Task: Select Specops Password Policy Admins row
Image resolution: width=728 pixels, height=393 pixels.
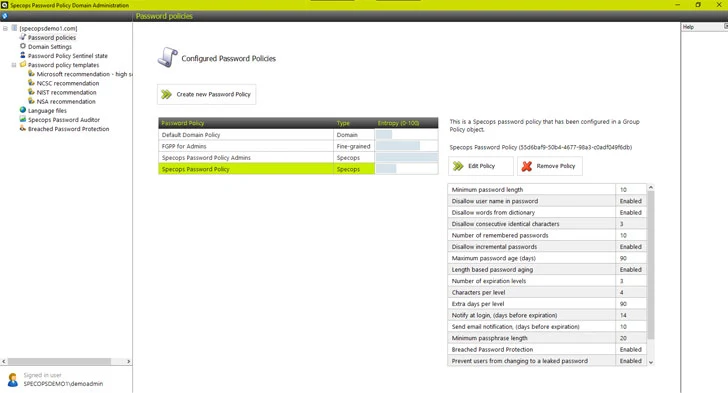Action: pos(298,157)
